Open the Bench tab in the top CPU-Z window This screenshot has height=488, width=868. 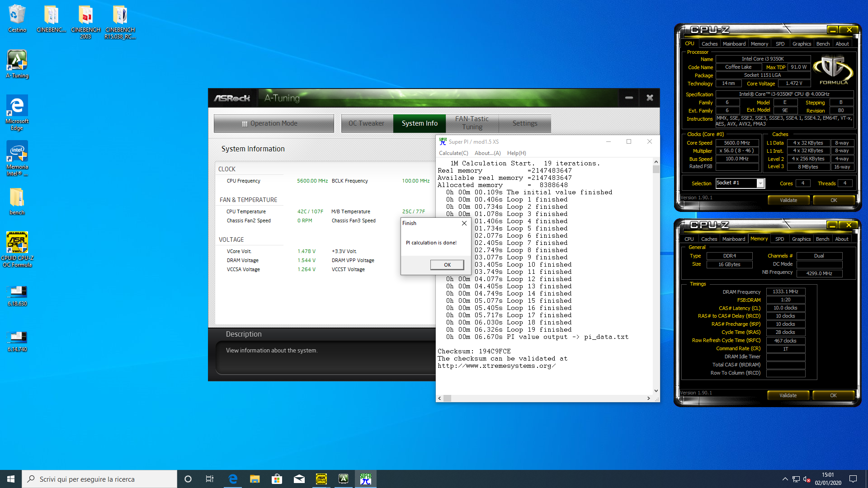tap(823, 44)
